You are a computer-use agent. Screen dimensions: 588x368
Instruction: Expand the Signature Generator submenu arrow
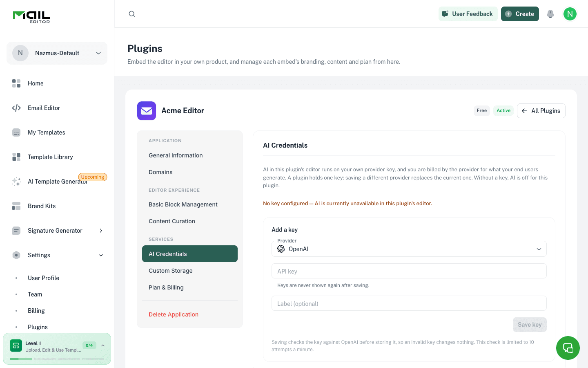[101, 231]
